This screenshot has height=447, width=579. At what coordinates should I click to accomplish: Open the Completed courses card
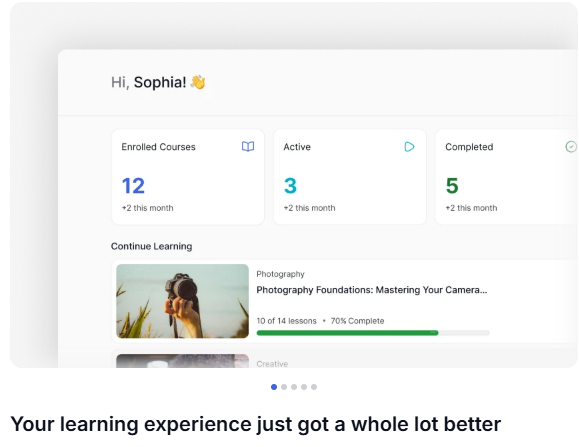[507, 177]
